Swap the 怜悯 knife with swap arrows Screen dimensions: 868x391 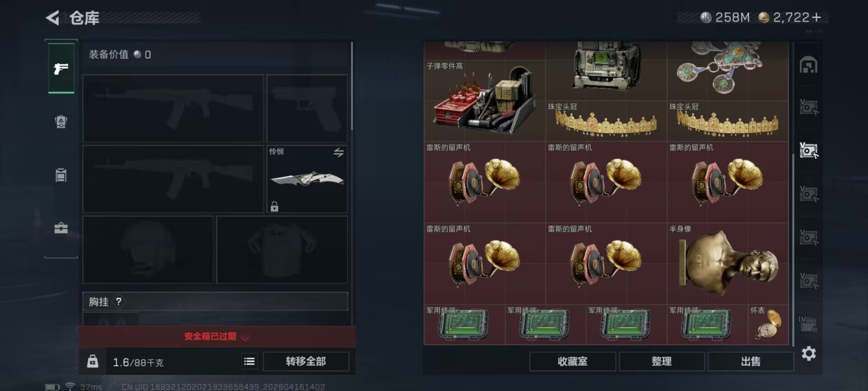(339, 153)
